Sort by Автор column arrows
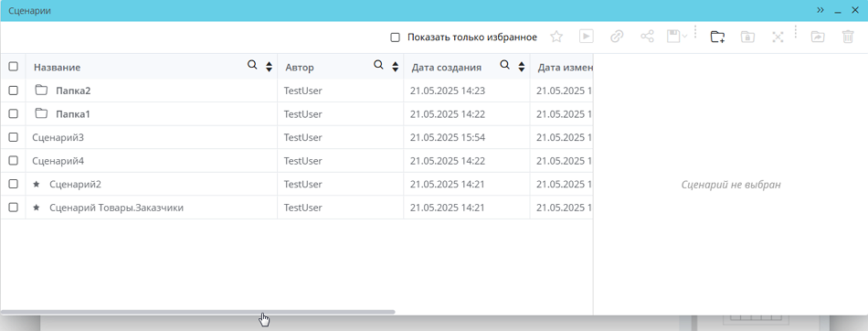This screenshot has width=868, height=331. pyautogui.click(x=396, y=67)
